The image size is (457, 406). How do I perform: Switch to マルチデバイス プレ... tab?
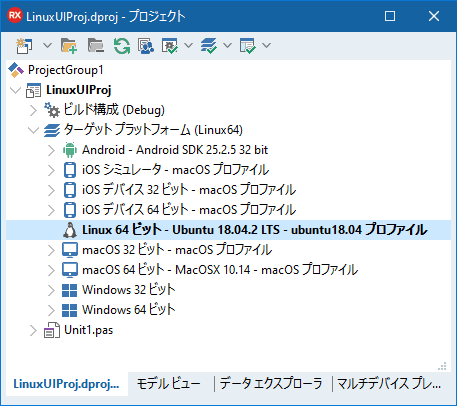[x=389, y=384]
